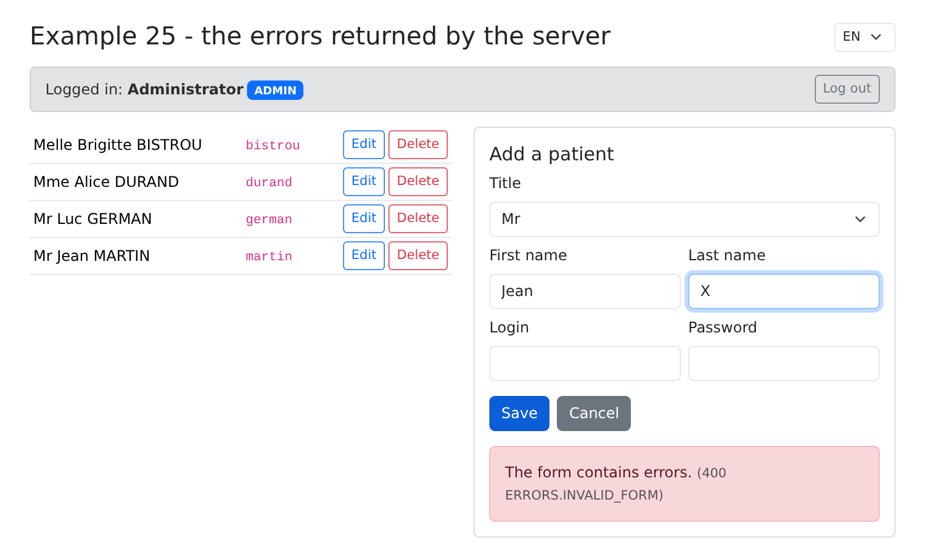This screenshot has height=560, width=925.
Task: Click the 'german' login text
Action: pos(269,220)
